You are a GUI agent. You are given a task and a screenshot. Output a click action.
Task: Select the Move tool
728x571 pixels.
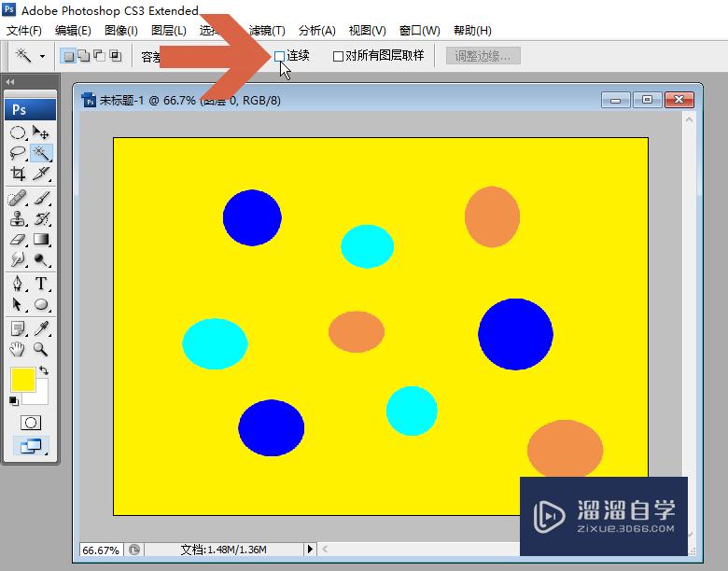pos(41,133)
